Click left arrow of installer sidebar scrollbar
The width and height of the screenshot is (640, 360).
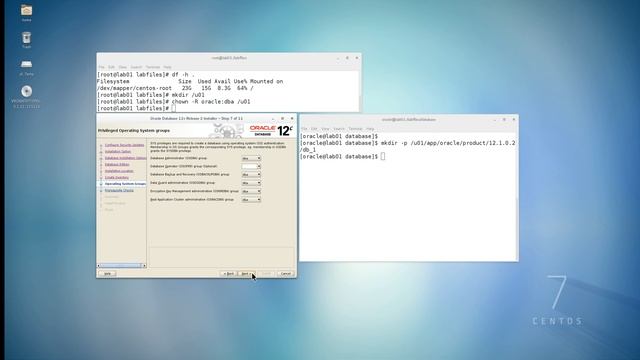tap(99, 266)
